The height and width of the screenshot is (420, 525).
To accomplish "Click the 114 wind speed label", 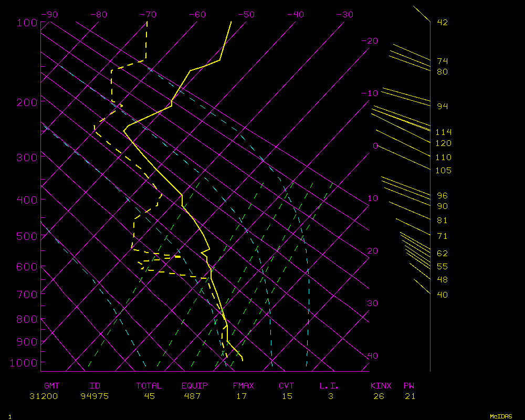I will tap(444, 132).
